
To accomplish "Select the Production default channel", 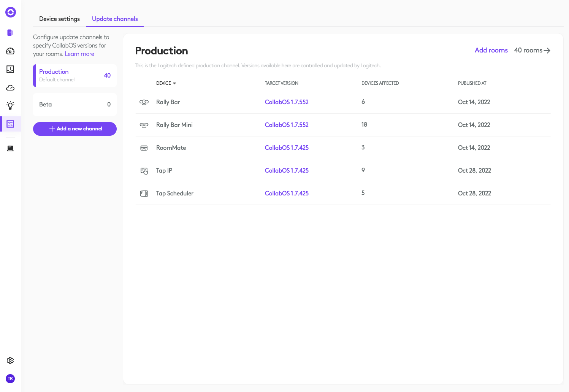I will [75, 76].
